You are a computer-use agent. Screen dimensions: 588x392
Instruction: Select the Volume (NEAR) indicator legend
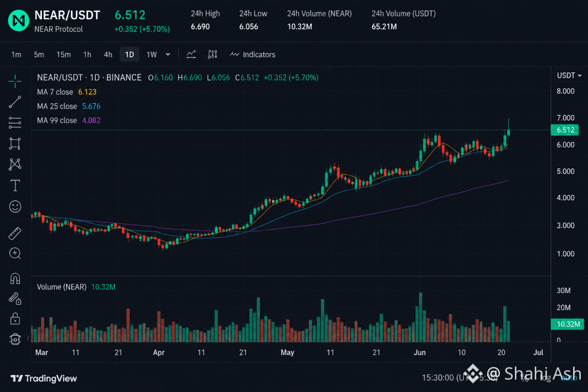[76, 287]
